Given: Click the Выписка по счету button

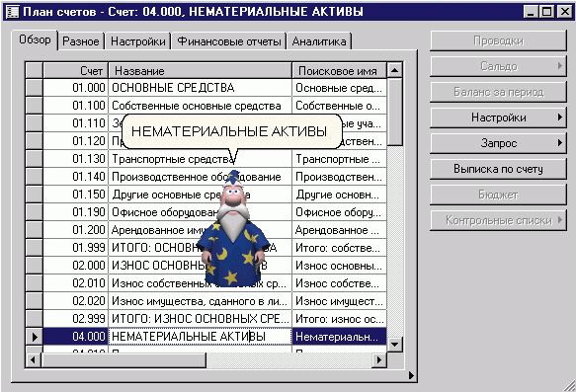Looking at the screenshot, I should (x=498, y=169).
